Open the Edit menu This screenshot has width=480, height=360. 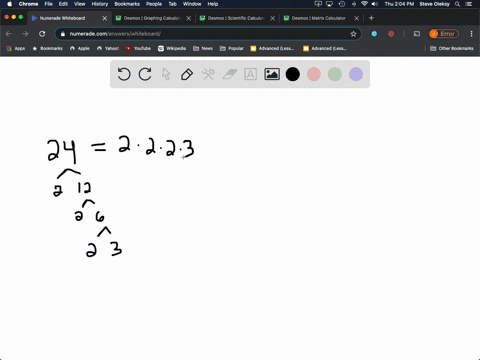click(63, 4)
